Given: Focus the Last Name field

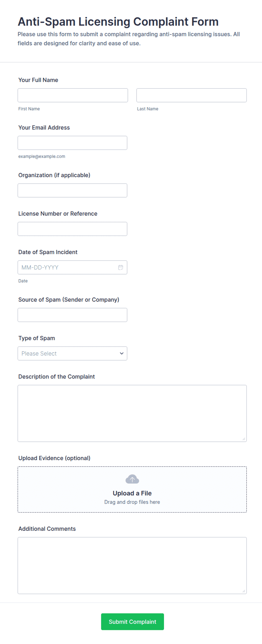Looking at the screenshot, I should [192, 95].
